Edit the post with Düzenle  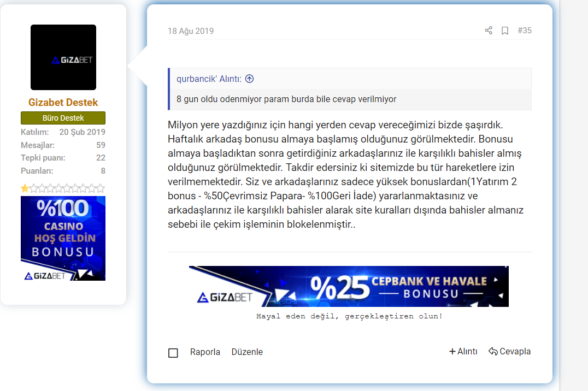(x=247, y=352)
